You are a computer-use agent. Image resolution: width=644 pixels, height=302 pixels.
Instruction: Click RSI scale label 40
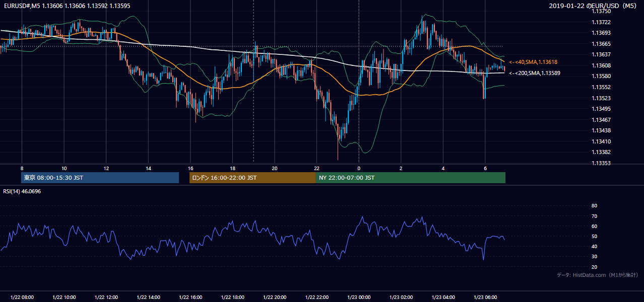[594, 246]
